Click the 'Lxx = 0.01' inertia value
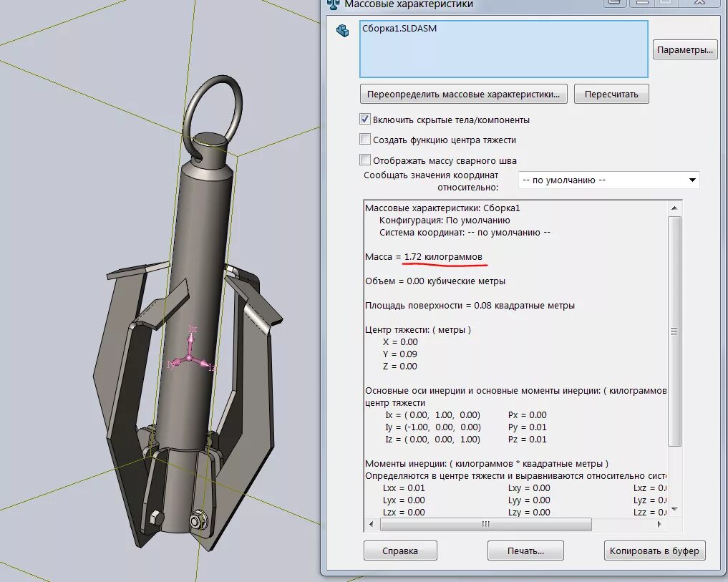The width and height of the screenshot is (728, 582). coord(404,488)
